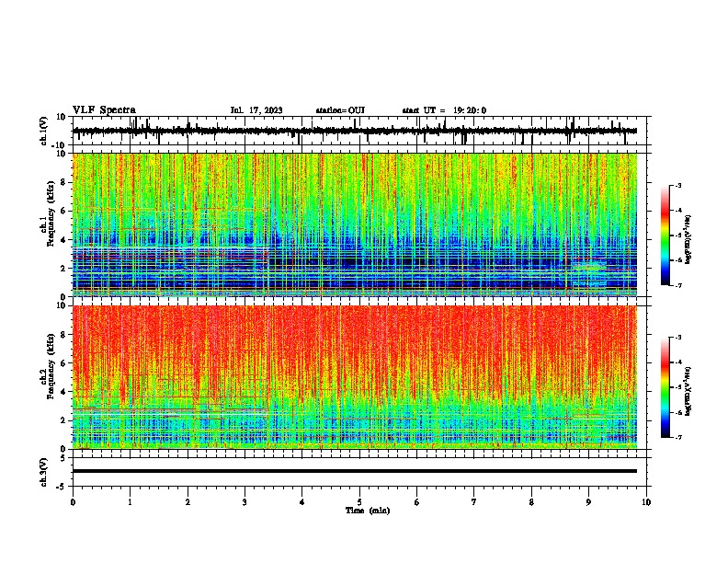Click the Time (min) axis title
This screenshot has height=563, width=728.
368,511
